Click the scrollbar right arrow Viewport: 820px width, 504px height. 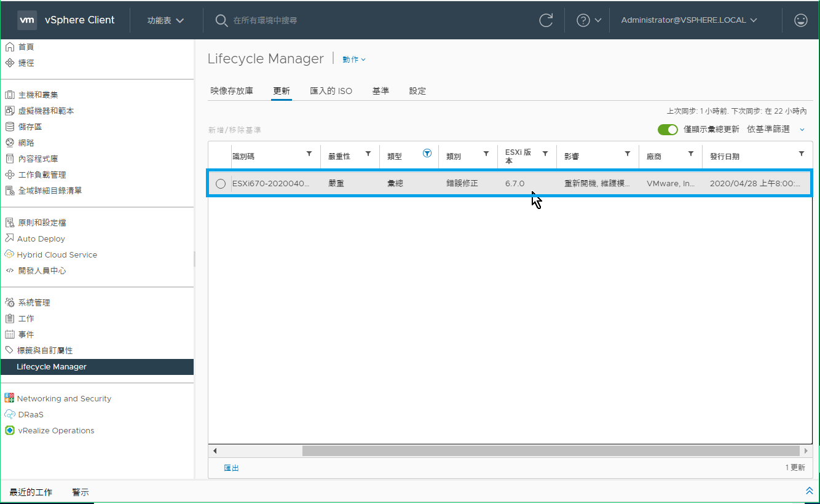pyautogui.click(x=805, y=451)
